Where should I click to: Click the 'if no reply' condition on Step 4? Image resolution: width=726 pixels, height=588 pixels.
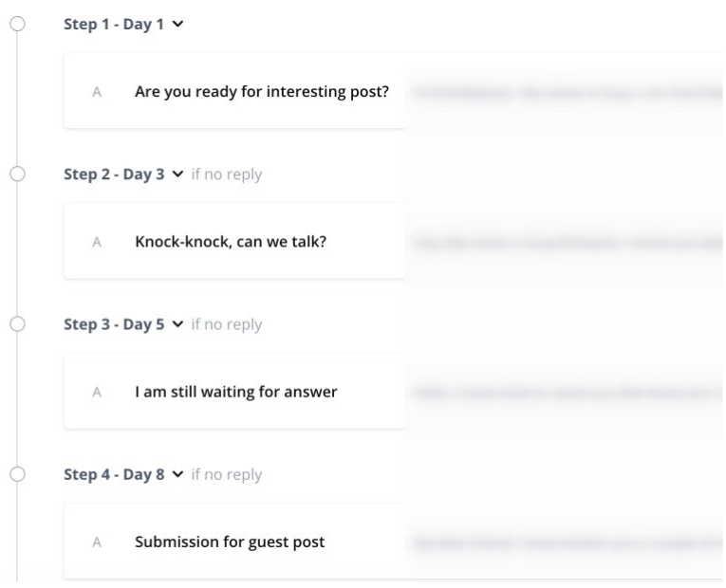[x=226, y=474]
